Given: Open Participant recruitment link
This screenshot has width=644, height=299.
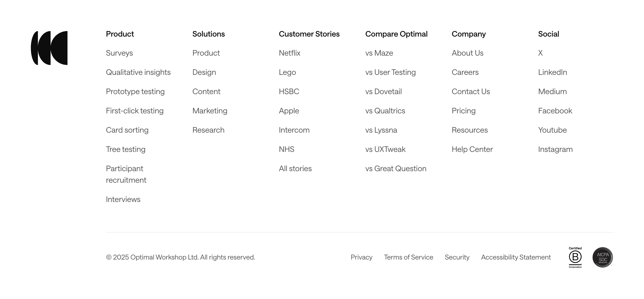Looking at the screenshot, I should point(126,174).
